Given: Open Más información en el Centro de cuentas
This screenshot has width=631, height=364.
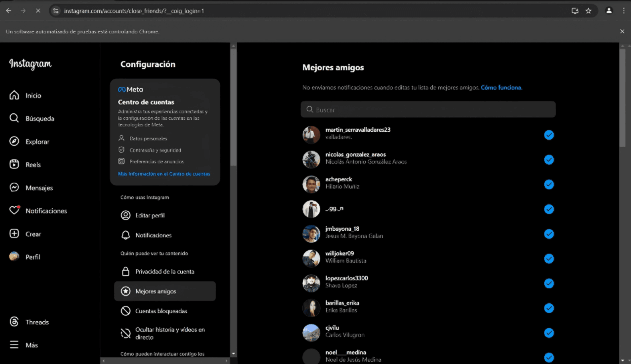Looking at the screenshot, I should coord(164,174).
